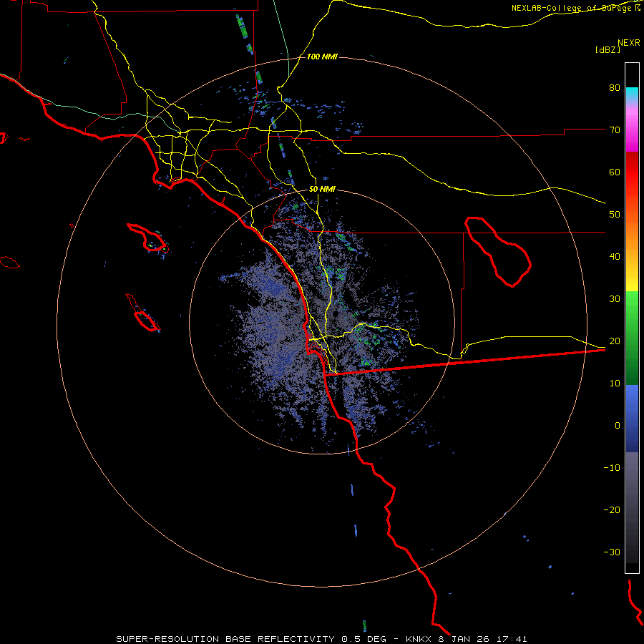
Task: Click the cyan segment of the color bar
Action: (x=632, y=94)
